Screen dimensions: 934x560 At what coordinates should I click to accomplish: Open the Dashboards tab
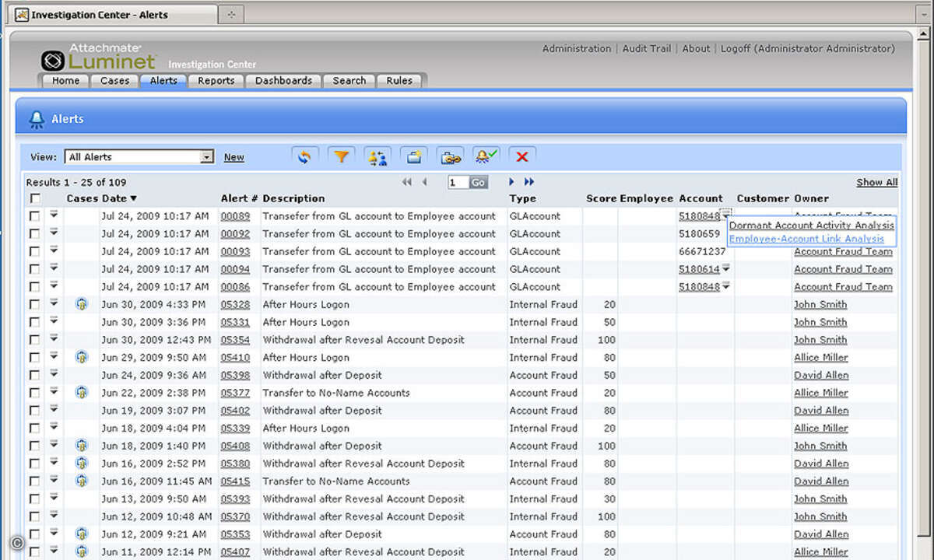click(x=283, y=81)
